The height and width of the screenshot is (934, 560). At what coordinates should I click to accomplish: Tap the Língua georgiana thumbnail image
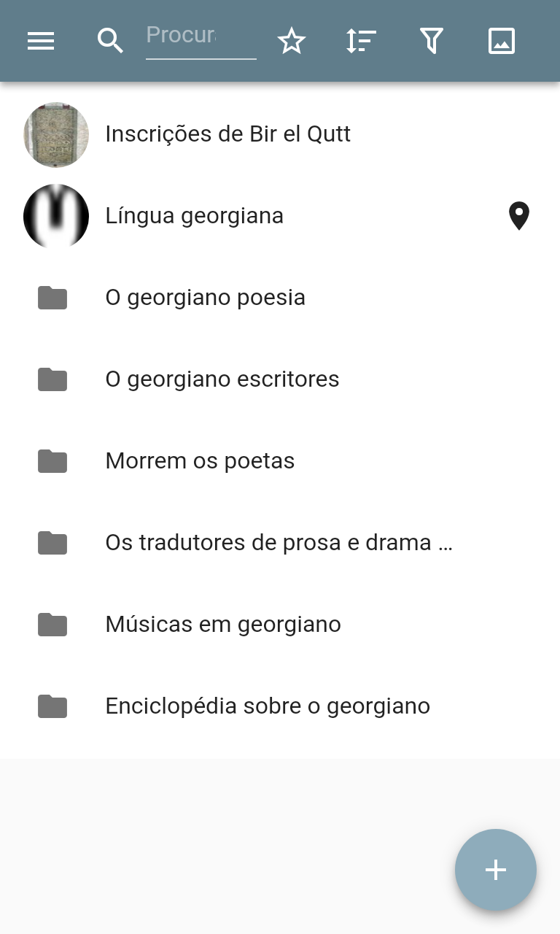click(56, 217)
